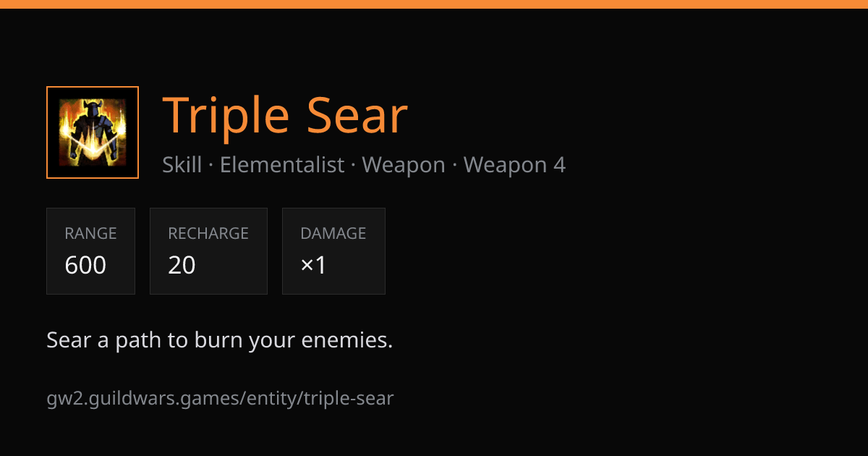Select the 20 recharge value
This screenshot has height=456, width=868.
[x=182, y=266]
